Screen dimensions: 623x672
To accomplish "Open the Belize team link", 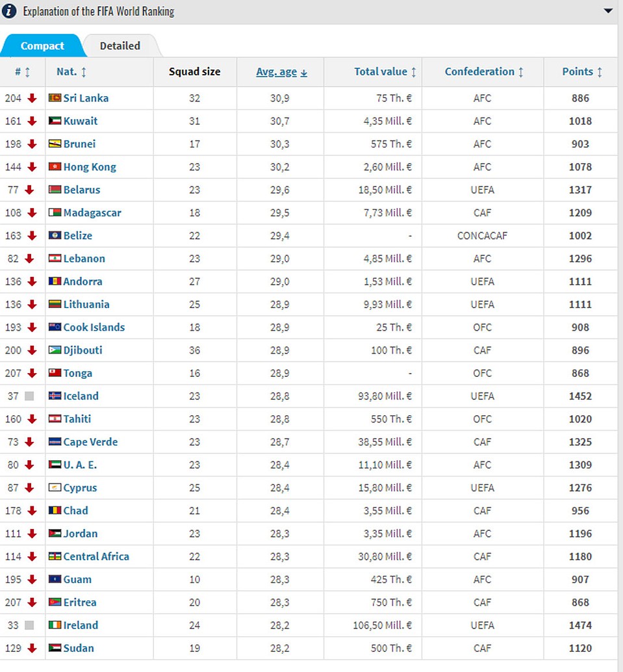I will click(x=77, y=236).
